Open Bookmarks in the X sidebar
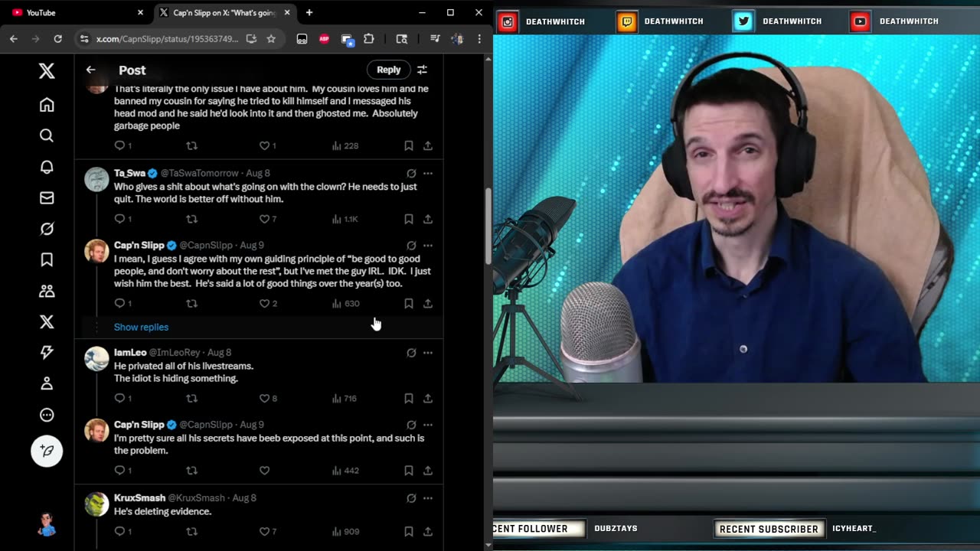 47,260
